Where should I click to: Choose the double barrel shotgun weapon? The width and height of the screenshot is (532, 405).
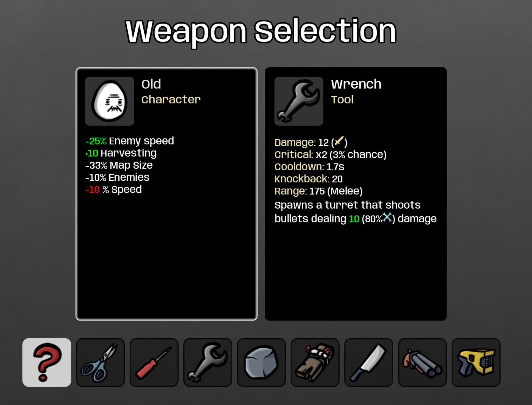pos(422,362)
